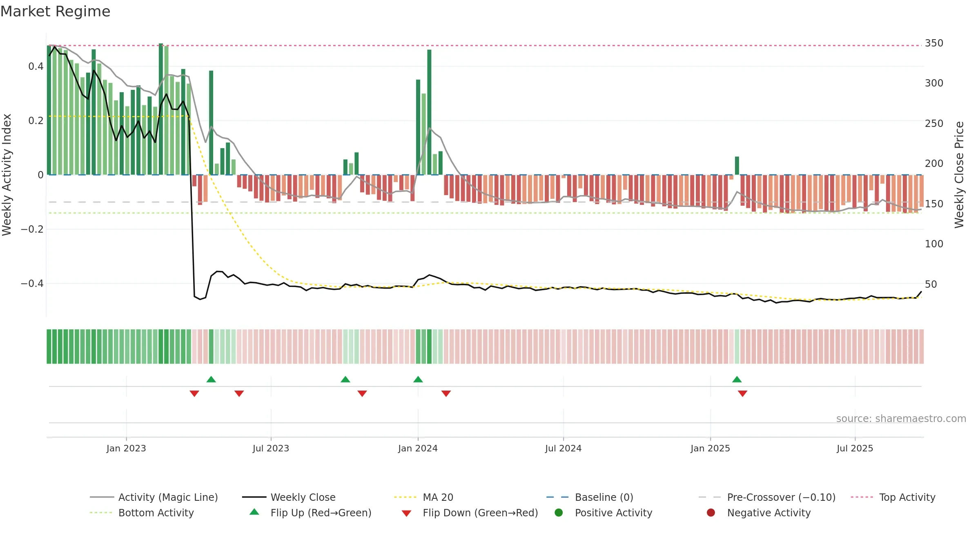980x551 pixels.
Task: Toggle Baseline (0) legend entry
Action: coord(590,497)
